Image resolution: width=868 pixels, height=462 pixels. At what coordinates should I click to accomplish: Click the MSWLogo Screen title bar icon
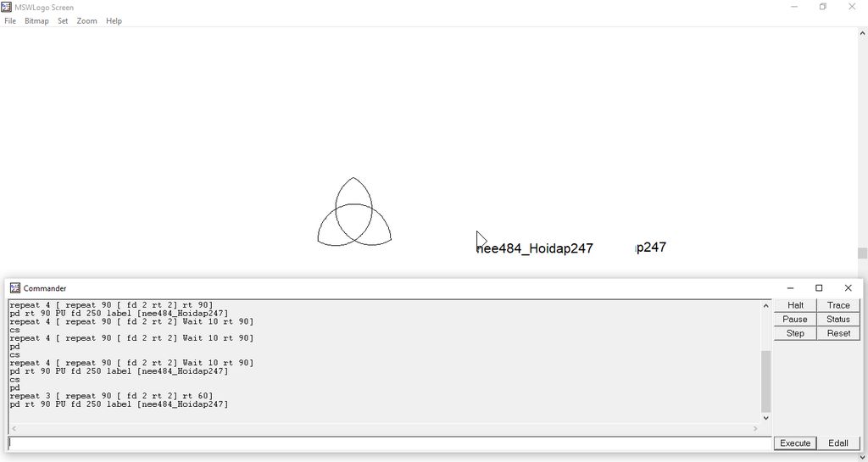pyautogui.click(x=6, y=7)
